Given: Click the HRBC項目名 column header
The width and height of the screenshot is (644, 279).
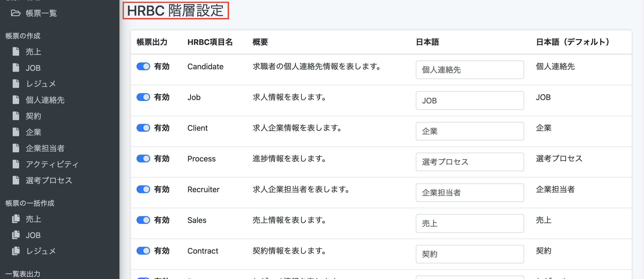Looking at the screenshot, I should [210, 42].
